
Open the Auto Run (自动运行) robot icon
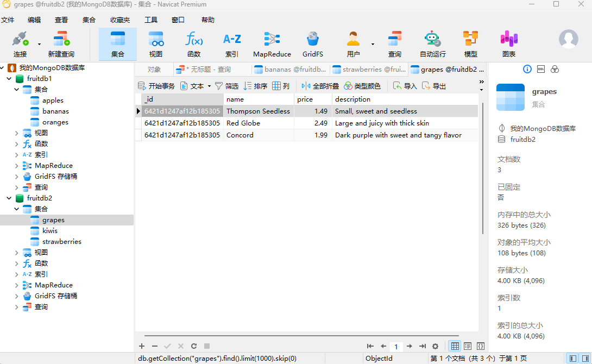click(432, 40)
